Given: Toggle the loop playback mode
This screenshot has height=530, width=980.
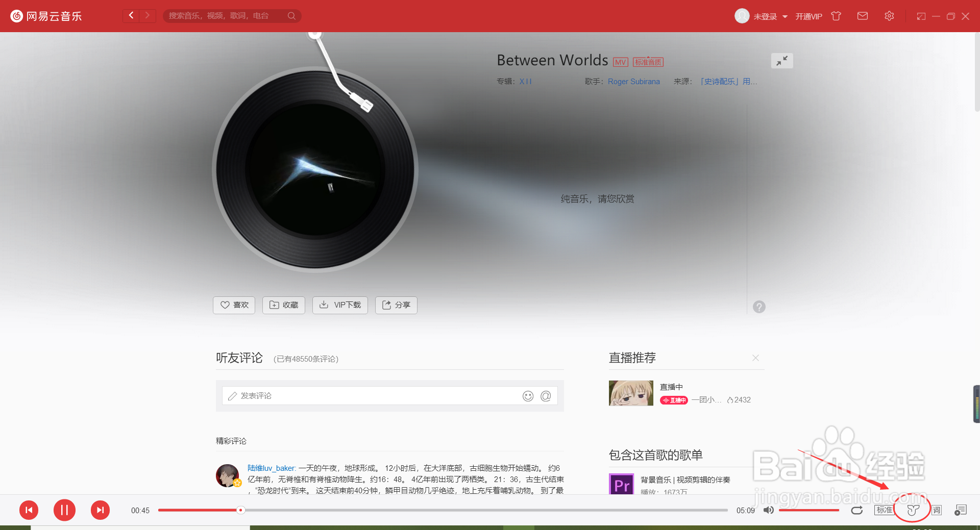Looking at the screenshot, I should (x=856, y=510).
